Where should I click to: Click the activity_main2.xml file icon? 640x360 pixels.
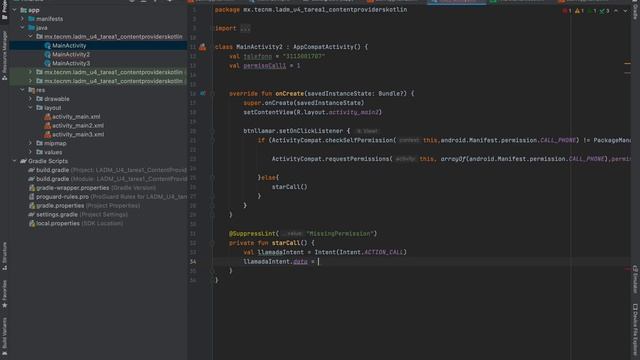47,126
